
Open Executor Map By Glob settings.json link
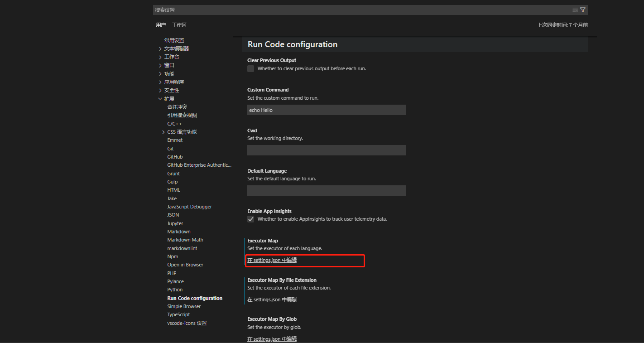(x=272, y=339)
